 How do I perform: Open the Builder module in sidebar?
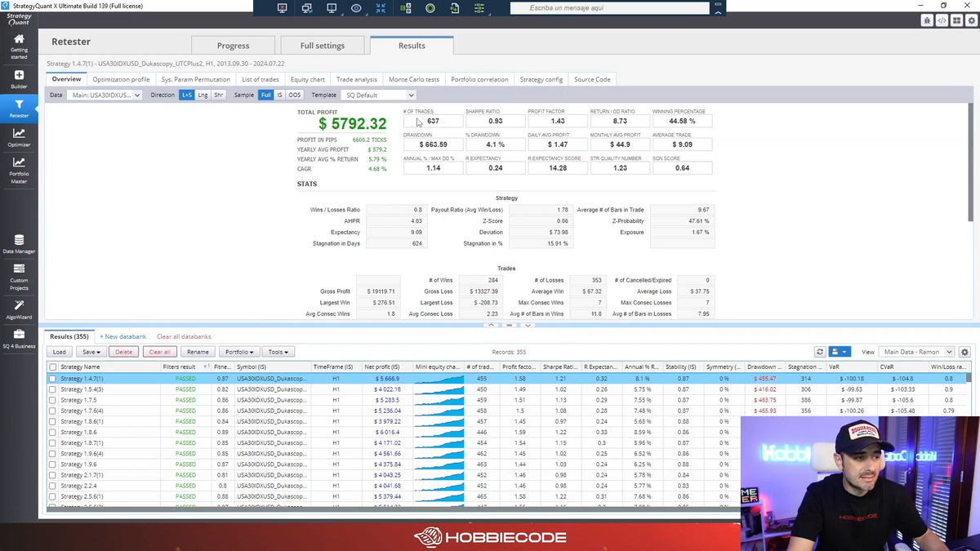[x=19, y=79]
